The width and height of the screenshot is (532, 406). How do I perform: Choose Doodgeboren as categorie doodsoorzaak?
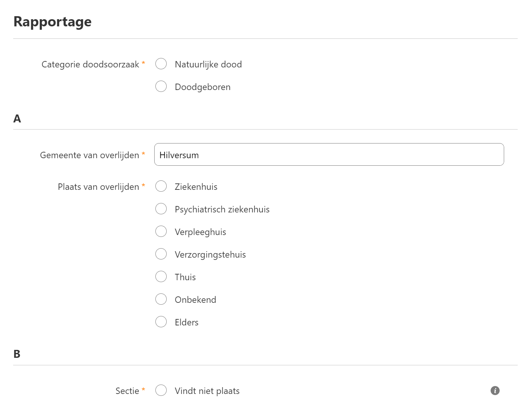(161, 87)
